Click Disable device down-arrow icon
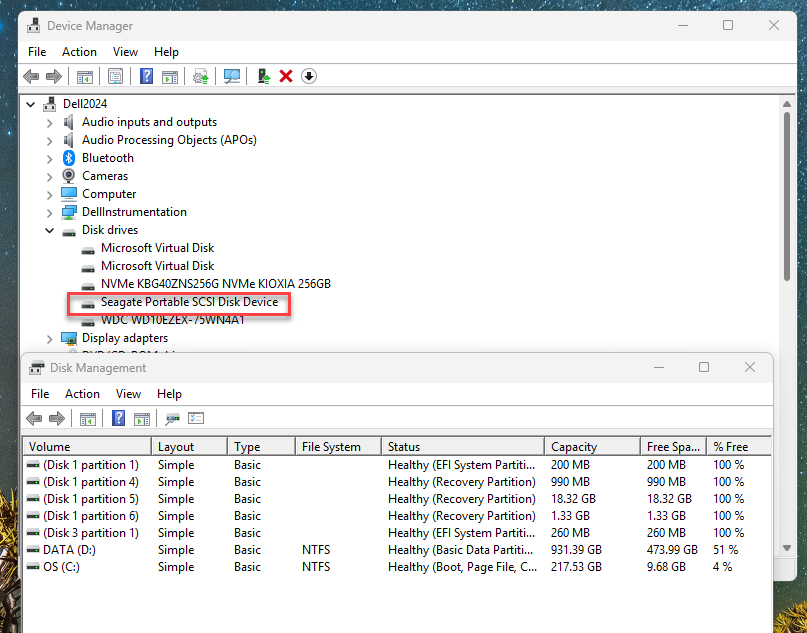The height and width of the screenshot is (633, 807). point(309,76)
